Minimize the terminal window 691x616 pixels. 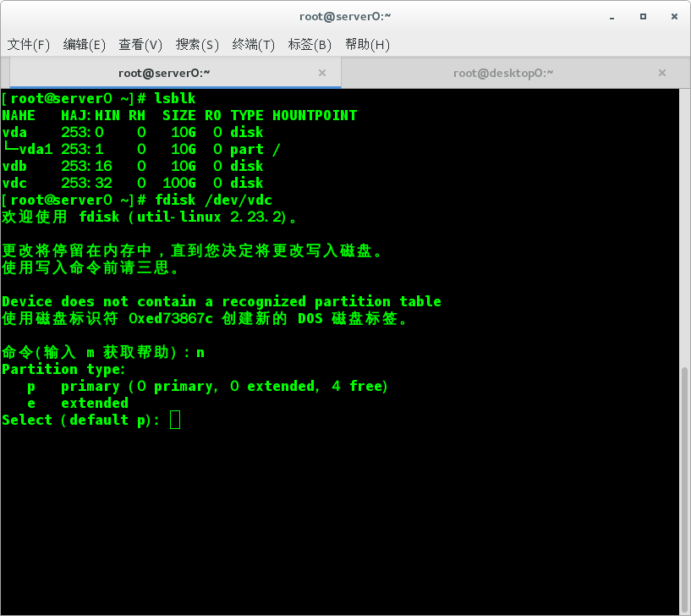pyautogui.click(x=612, y=17)
